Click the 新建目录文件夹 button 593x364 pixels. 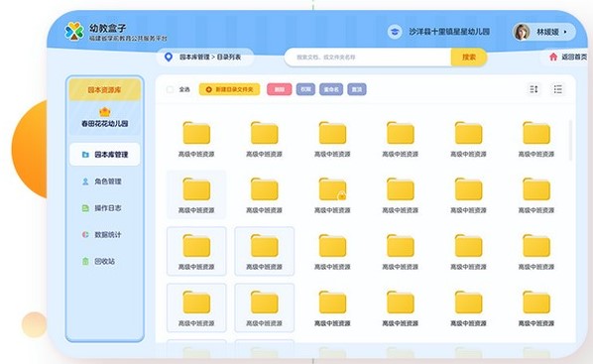[x=229, y=89]
